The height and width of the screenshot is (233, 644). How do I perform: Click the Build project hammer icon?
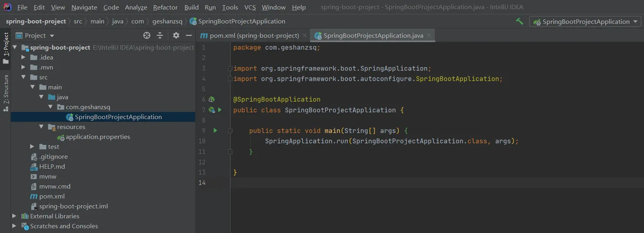(519, 21)
